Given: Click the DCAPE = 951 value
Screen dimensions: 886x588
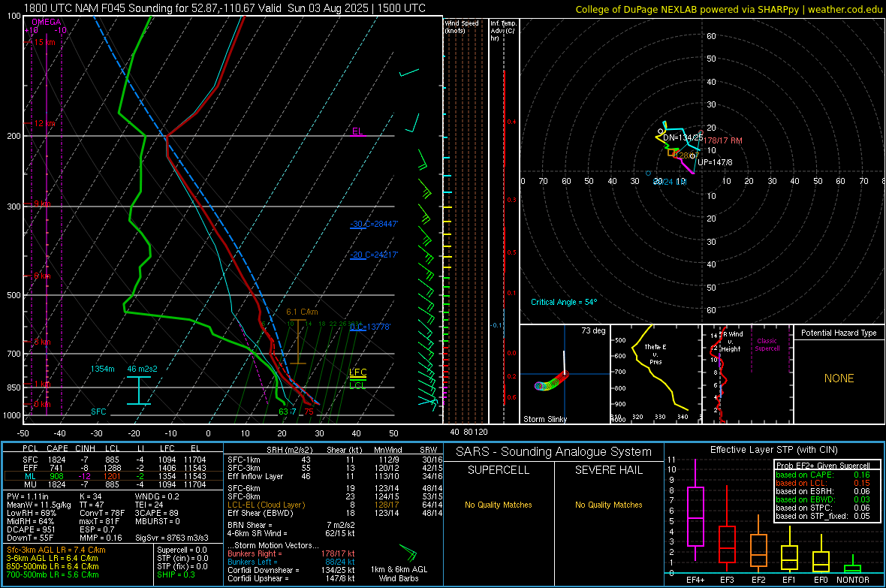Looking at the screenshot, I should 31,529.
